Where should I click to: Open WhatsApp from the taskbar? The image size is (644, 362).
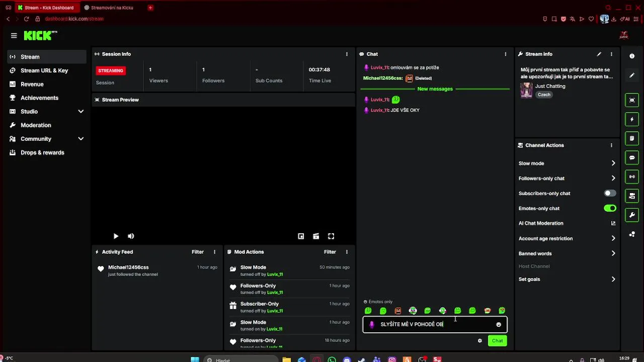332,359
